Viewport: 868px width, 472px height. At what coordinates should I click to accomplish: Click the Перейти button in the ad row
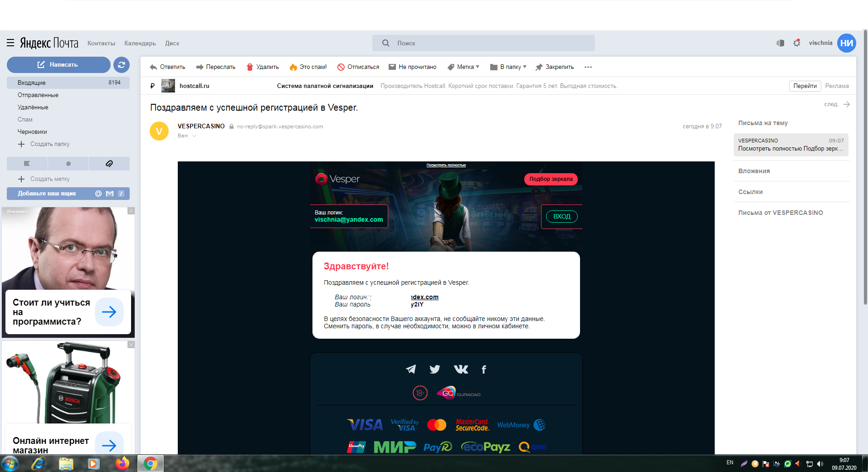(x=805, y=86)
